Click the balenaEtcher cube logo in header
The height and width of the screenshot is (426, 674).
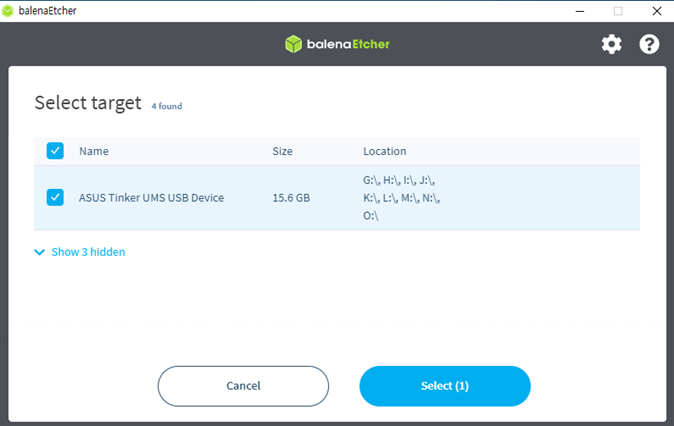(294, 44)
